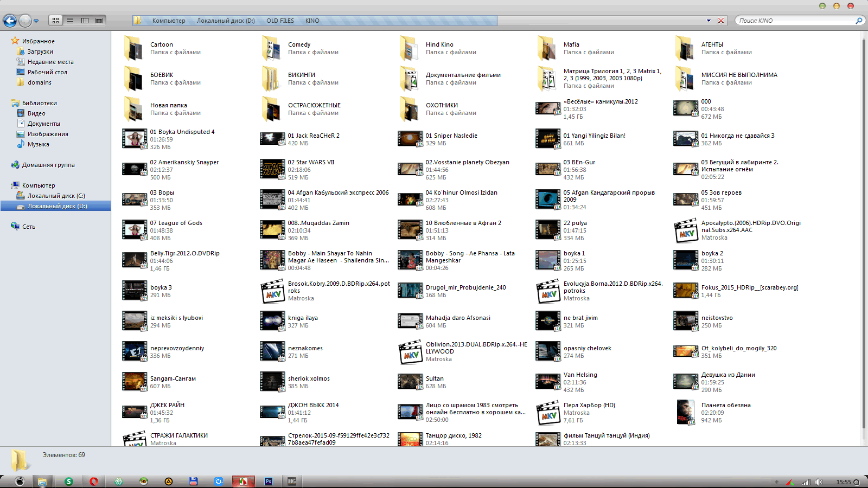Switch to the large icons grid view
868x488 pixels.
pyautogui.click(x=55, y=21)
